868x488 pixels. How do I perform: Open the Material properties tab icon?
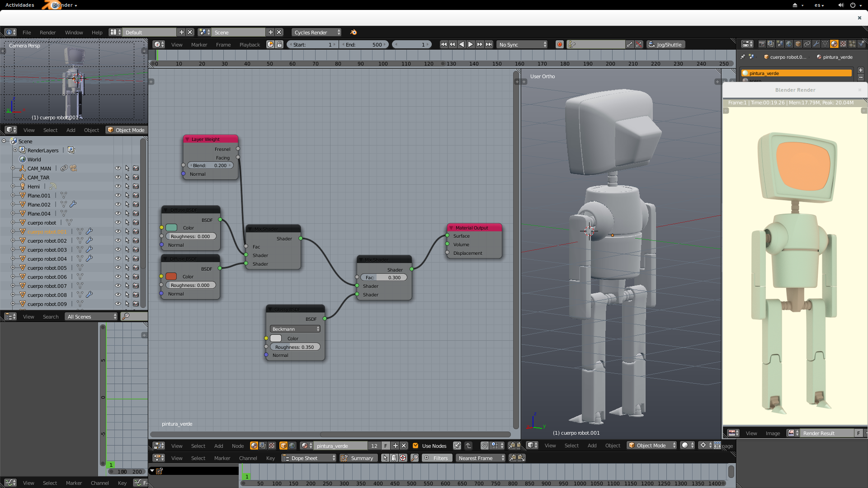[834, 44]
